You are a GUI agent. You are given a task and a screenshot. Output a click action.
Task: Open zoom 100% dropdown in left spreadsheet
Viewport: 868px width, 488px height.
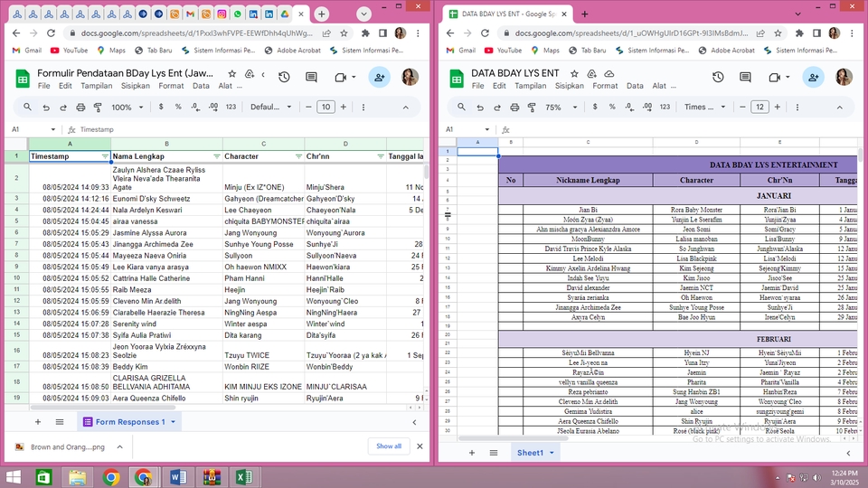pos(127,108)
